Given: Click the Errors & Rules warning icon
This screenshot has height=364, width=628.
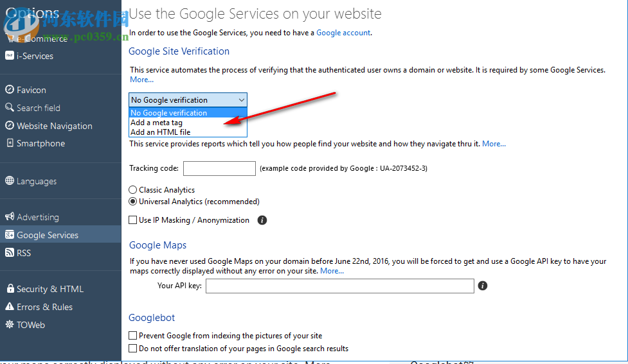Looking at the screenshot, I should (9, 306).
